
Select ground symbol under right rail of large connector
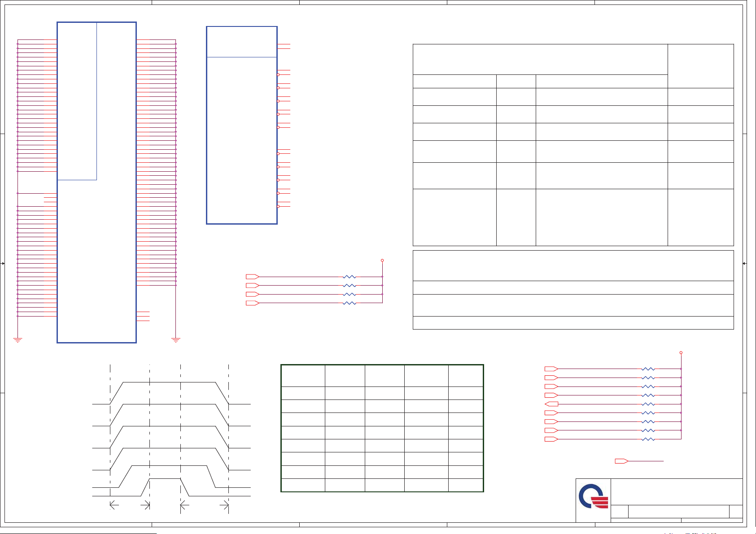point(175,340)
